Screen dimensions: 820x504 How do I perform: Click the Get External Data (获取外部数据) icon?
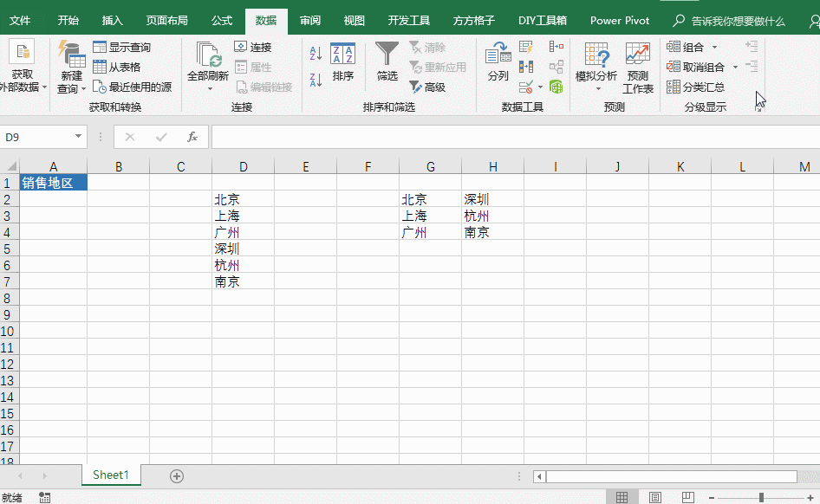(x=22, y=52)
